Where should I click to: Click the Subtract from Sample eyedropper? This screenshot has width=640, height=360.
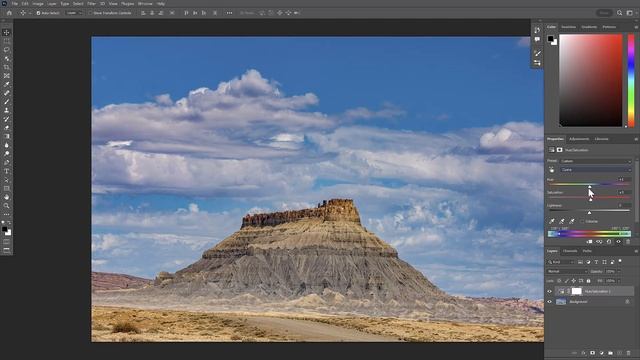coord(572,221)
